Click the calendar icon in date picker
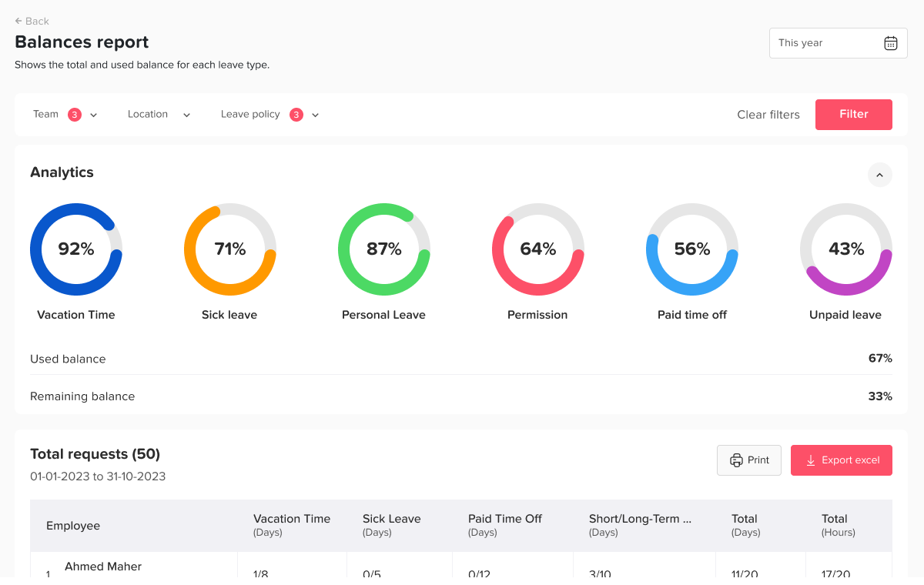 (x=890, y=43)
